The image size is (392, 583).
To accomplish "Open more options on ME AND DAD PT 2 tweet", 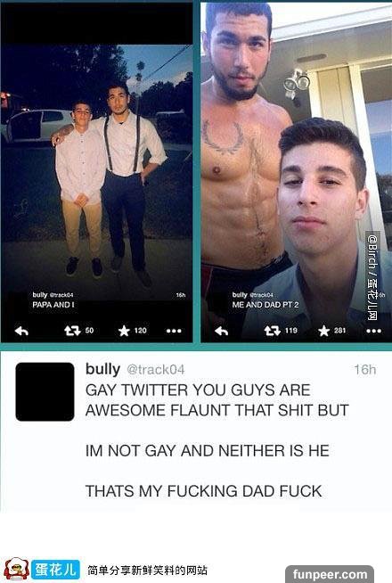I will 373,331.
